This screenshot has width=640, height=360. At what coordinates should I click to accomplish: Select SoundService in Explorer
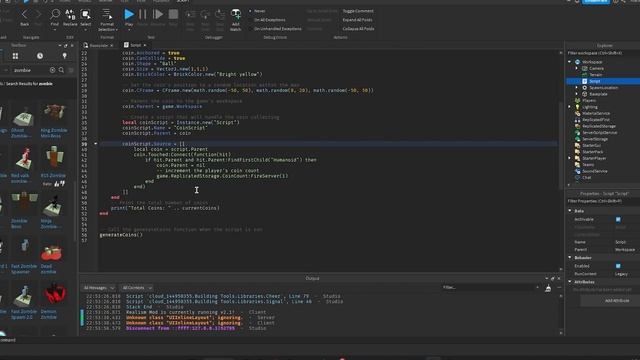595,171
